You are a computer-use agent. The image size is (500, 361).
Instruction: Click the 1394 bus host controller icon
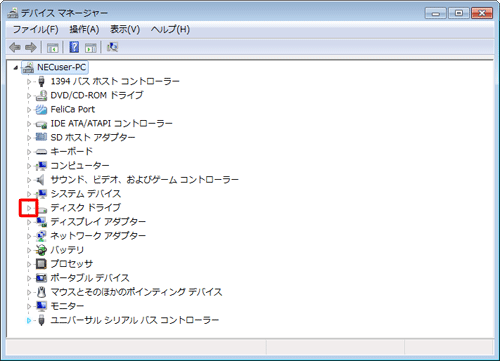(x=41, y=81)
